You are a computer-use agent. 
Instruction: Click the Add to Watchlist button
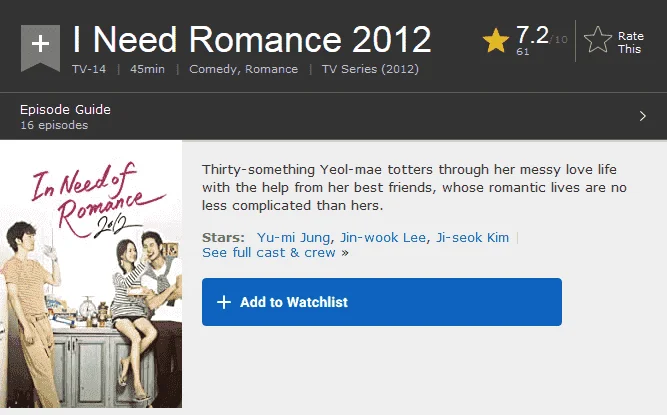tap(382, 302)
